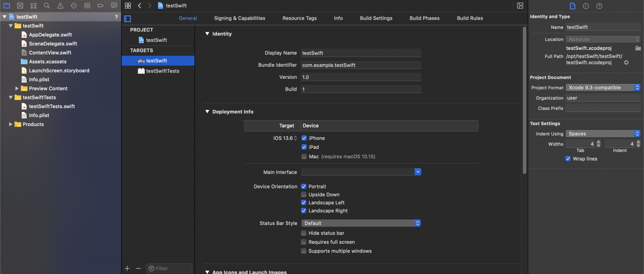Open the Source Control navigator icon

pos(20,5)
